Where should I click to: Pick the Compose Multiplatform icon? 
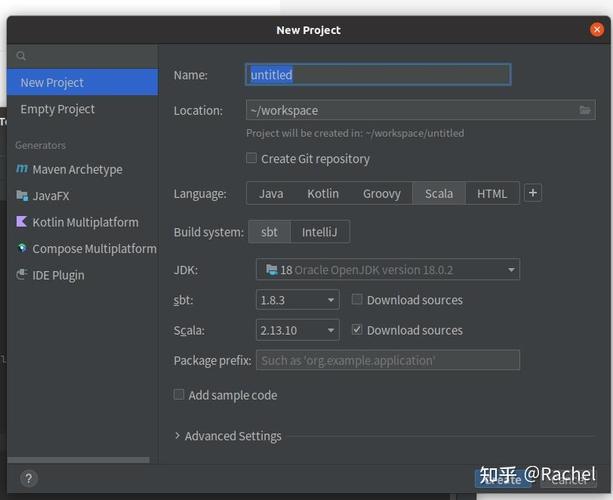point(22,248)
